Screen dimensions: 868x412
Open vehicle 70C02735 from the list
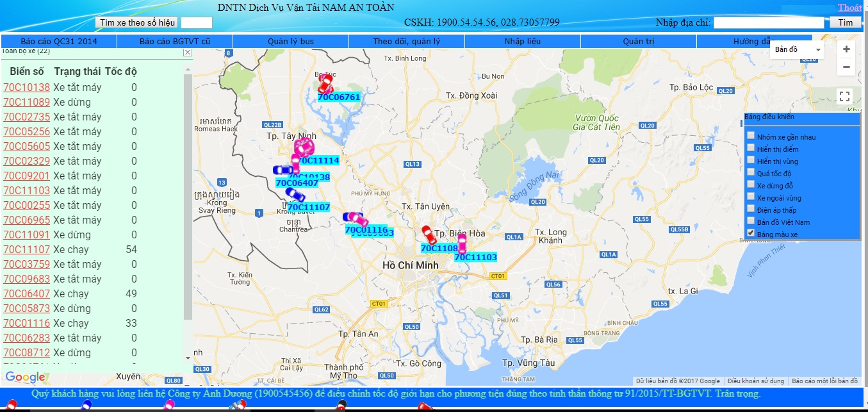(26, 117)
